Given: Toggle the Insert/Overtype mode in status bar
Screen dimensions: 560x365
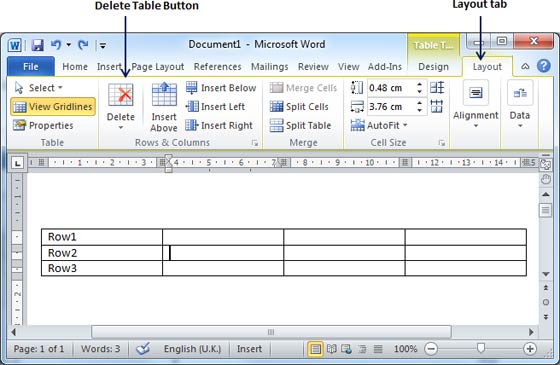Looking at the screenshot, I should coord(249,349).
